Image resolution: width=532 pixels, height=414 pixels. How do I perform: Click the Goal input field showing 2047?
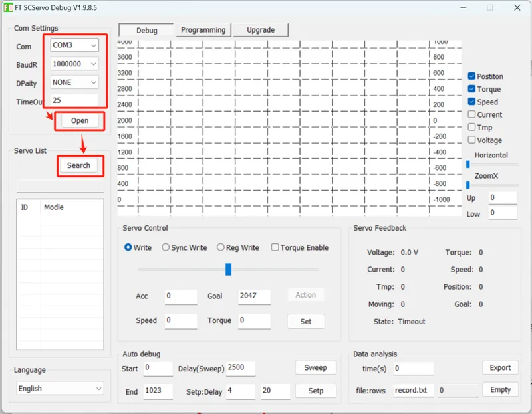click(254, 296)
